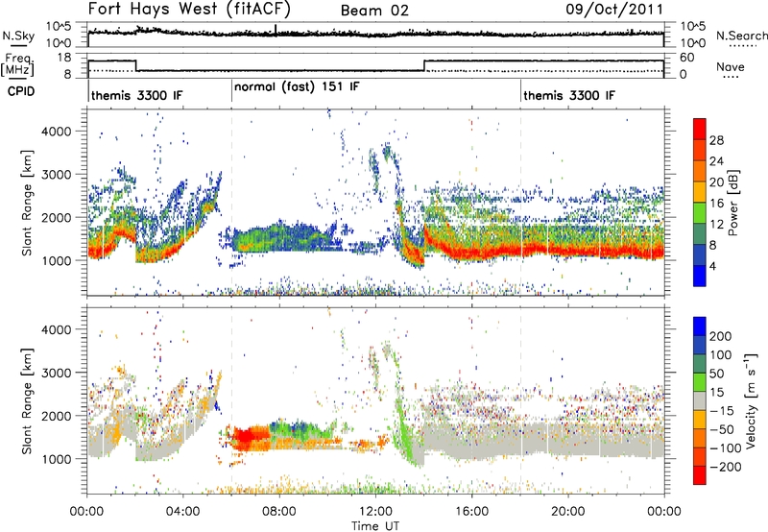
Task: Click the '1000' tick on the velocity panel
Action: 56,459
